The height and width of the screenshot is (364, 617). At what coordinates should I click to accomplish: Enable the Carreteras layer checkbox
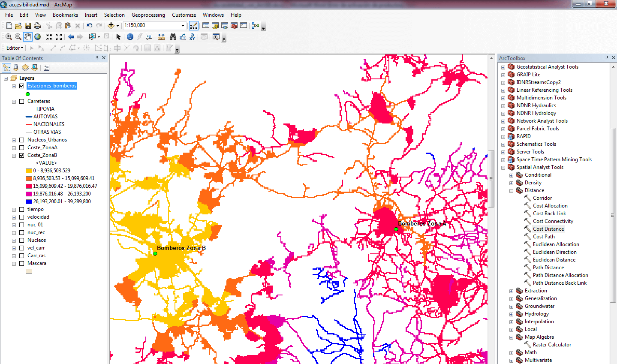22,102
